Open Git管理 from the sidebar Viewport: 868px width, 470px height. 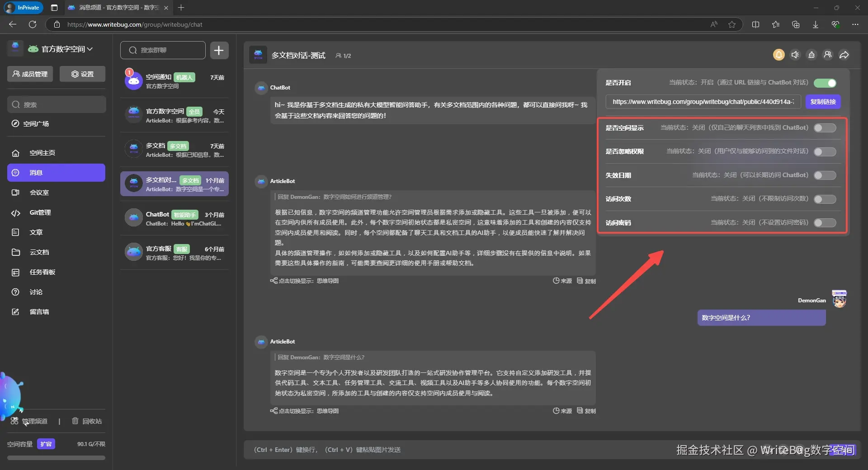[41, 212]
